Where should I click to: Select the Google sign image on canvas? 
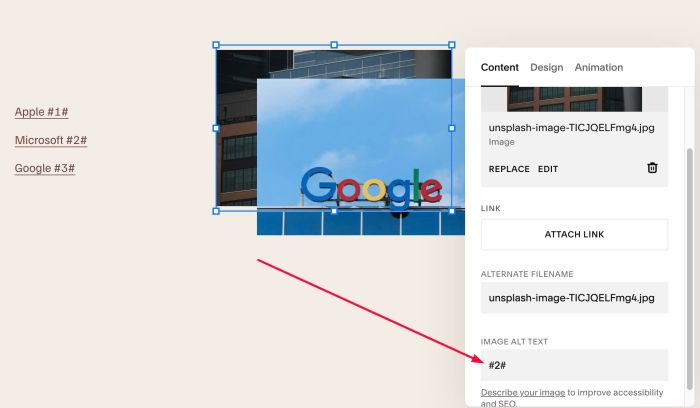click(x=361, y=156)
